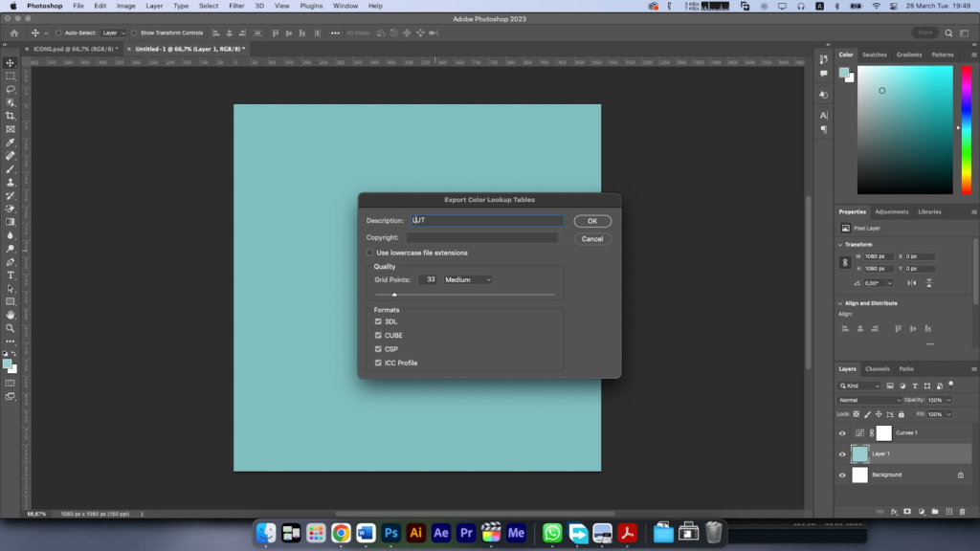
Task: Select the Clone Stamp tool
Action: (10, 183)
